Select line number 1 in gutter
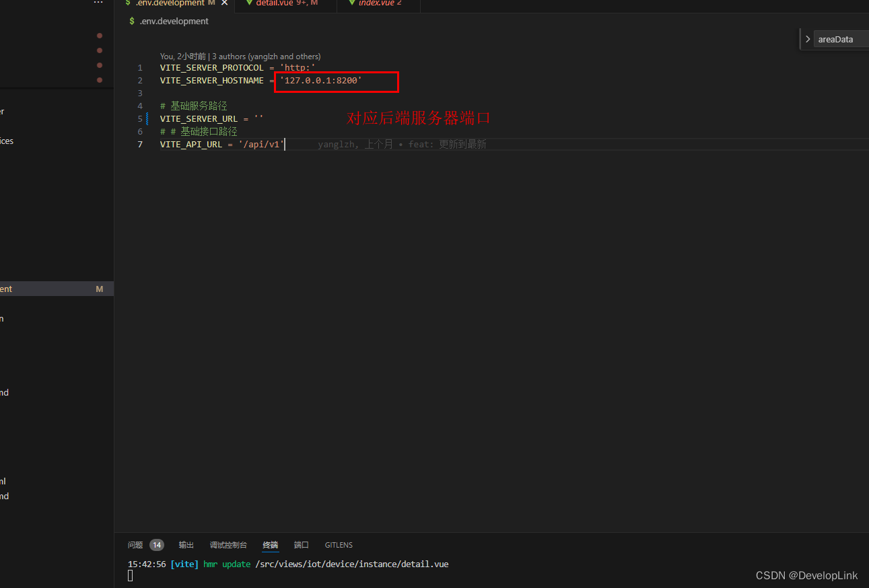This screenshot has height=588, width=869. (140, 68)
